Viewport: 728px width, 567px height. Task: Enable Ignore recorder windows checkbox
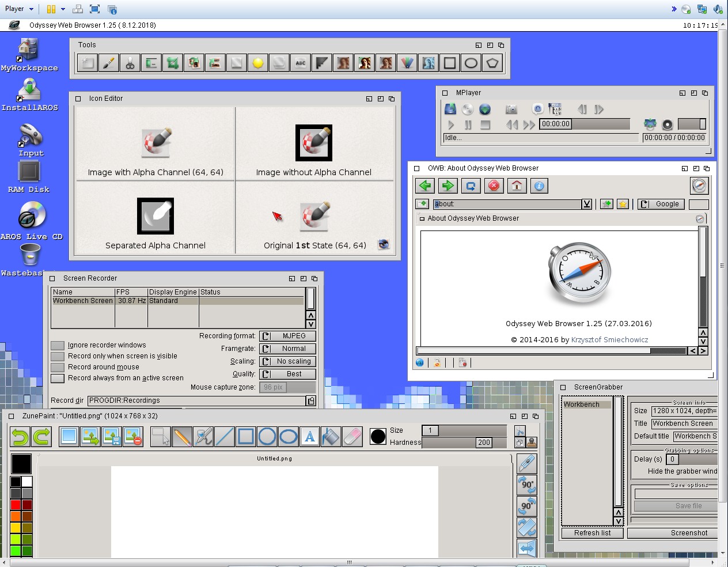pos(57,345)
